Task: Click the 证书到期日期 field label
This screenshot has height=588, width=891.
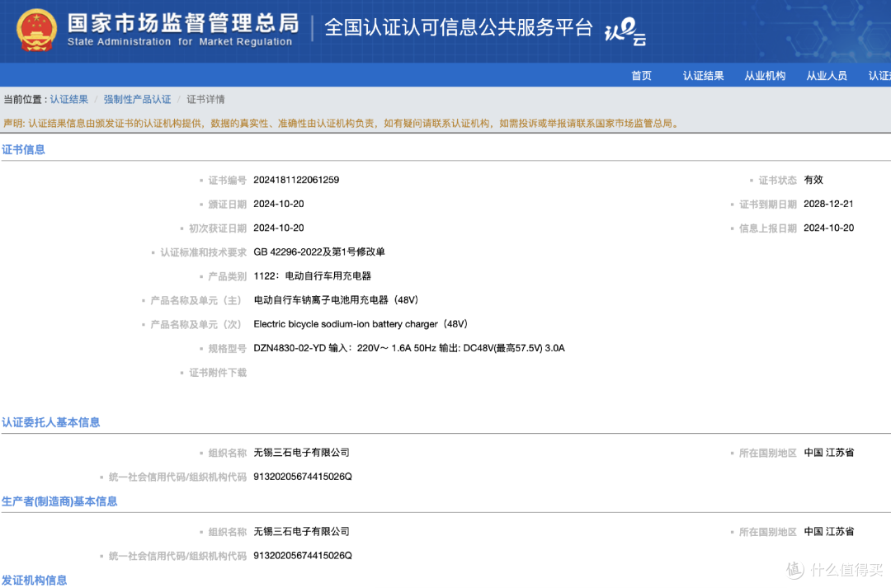Action: click(768, 204)
